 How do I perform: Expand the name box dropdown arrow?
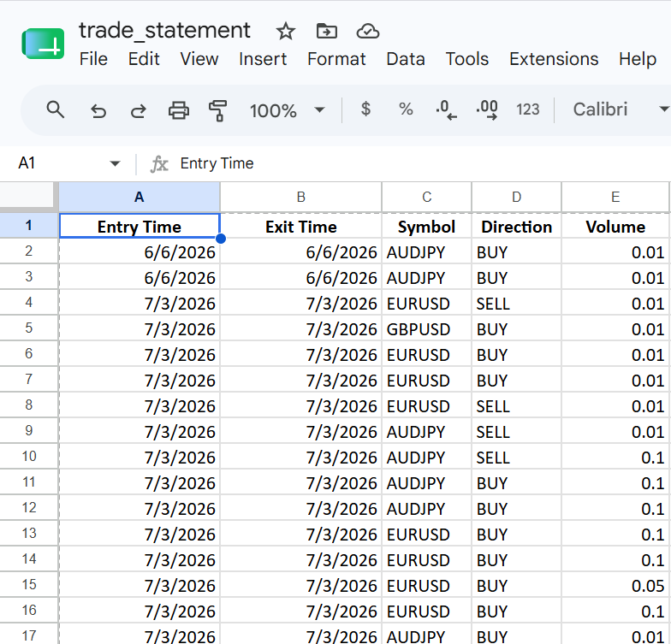[115, 163]
